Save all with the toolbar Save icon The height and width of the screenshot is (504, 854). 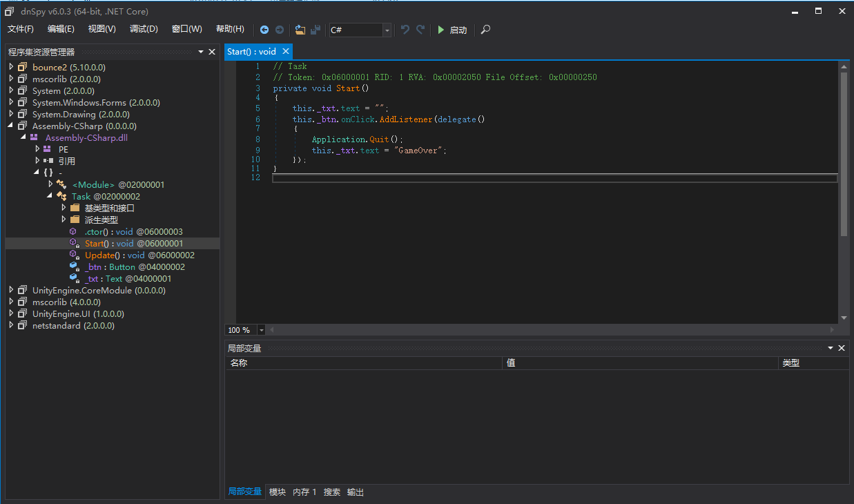coord(316,30)
